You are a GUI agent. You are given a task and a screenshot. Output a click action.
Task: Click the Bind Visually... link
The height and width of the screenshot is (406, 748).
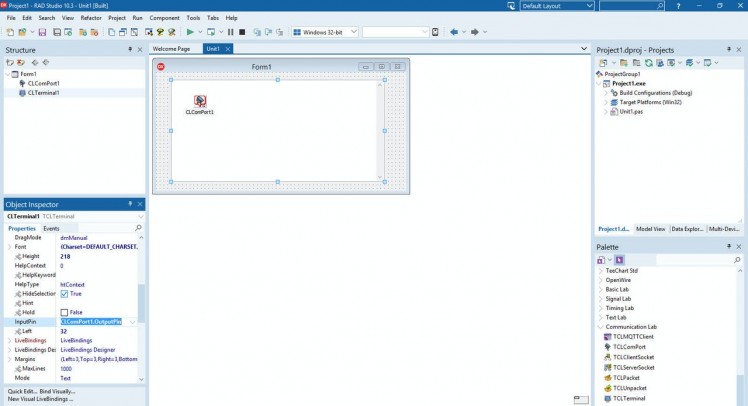click(x=57, y=391)
